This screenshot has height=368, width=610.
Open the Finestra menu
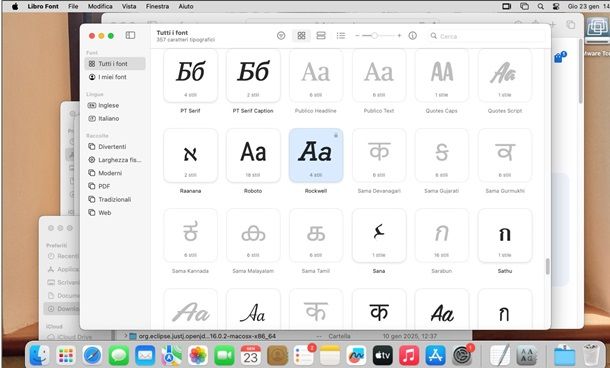pos(157,6)
